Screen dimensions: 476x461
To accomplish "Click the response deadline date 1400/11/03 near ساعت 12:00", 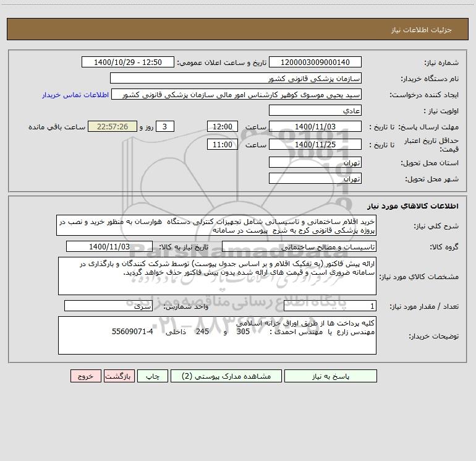I will tap(315, 126).
